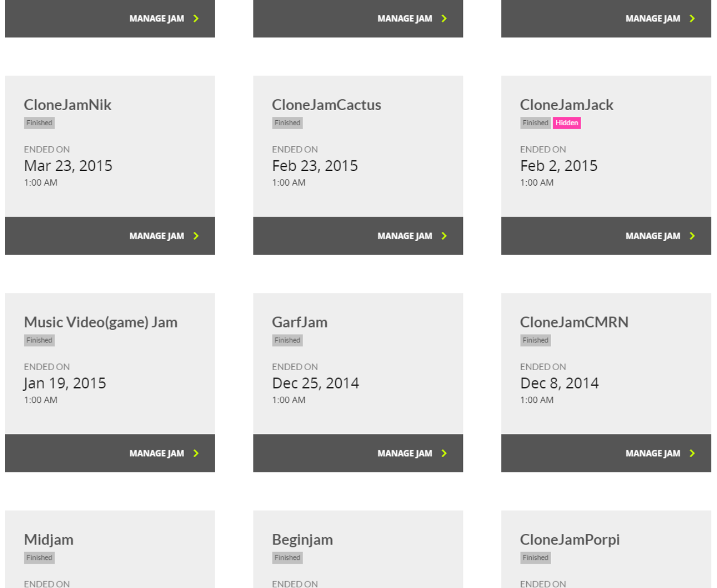Open the CloneJamPorpi jam title

click(x=570, y=540)
